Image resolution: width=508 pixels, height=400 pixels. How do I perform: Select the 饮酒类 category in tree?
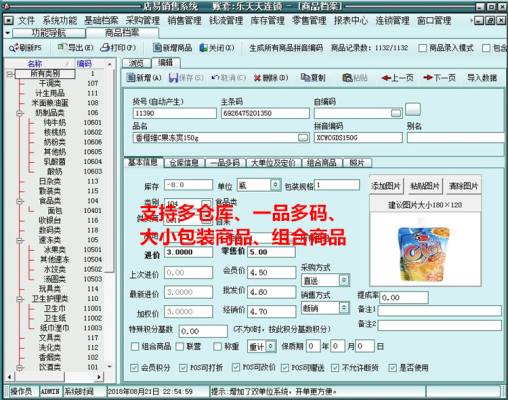[50, 367]
